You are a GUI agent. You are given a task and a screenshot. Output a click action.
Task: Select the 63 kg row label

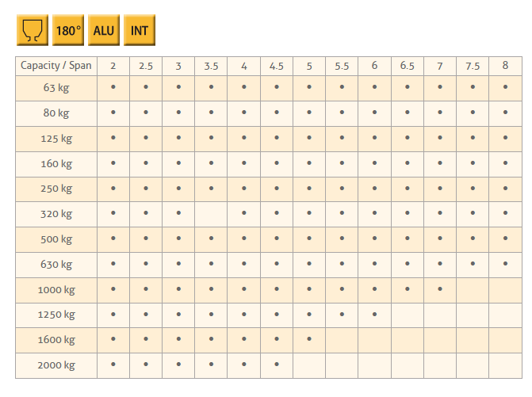pos(56,88)
